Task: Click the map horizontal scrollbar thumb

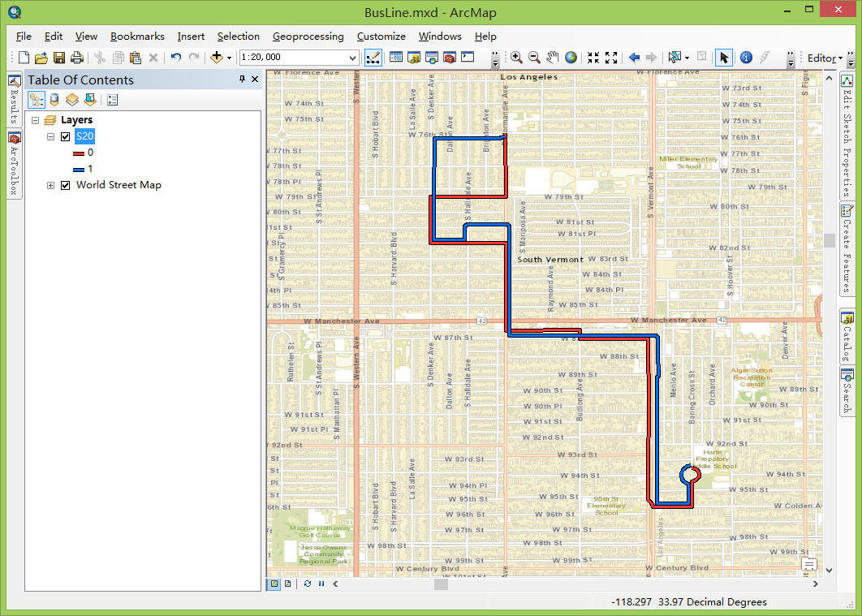Action: [x=441, y=584]
